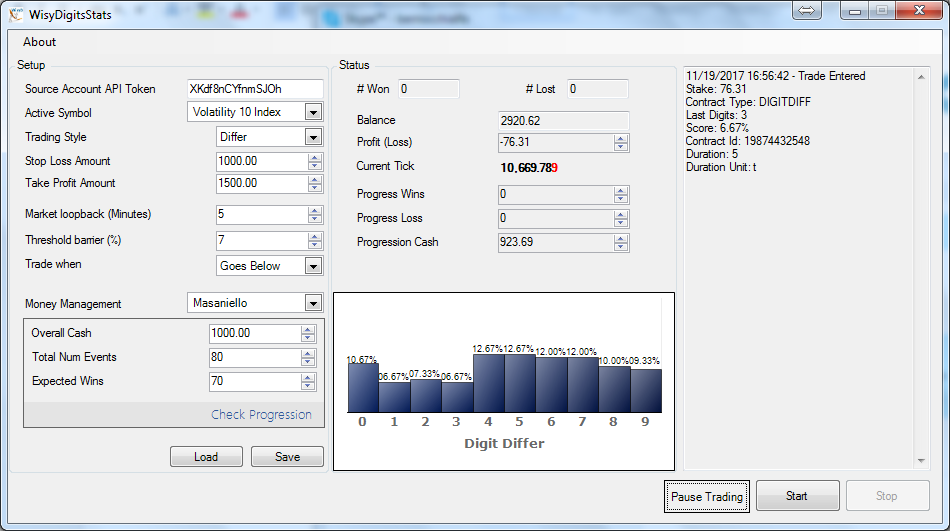This screenshot has width=950, height=531.
Task: Decrease Expected Wins value
Action: click(308, 386)
